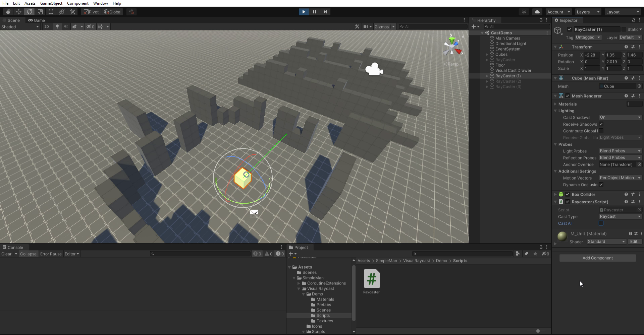Switch to the Game tab

pyautogui.click(x=37, y=20)
